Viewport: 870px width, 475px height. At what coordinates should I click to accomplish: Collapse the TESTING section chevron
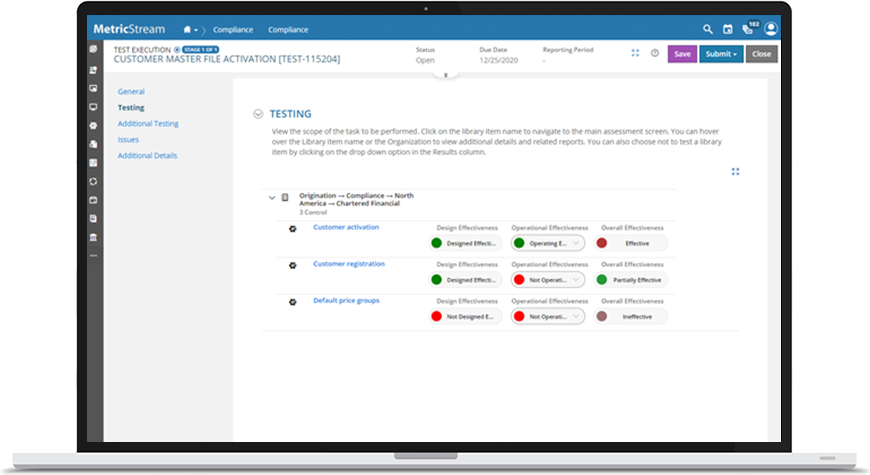[258, 114]
